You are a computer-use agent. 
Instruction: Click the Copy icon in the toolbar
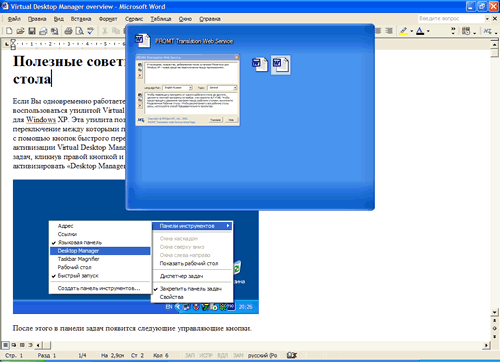coord(116,31)
